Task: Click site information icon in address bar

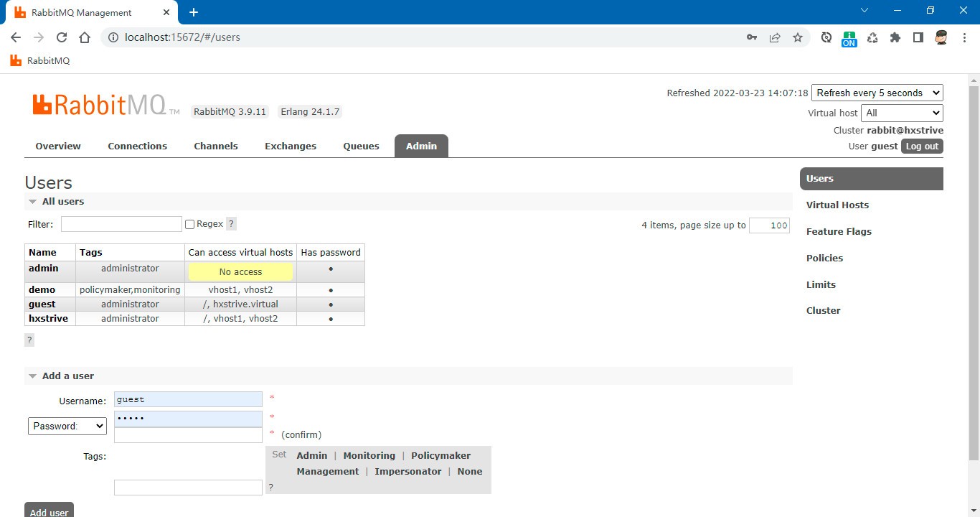Action: point(113,37)
